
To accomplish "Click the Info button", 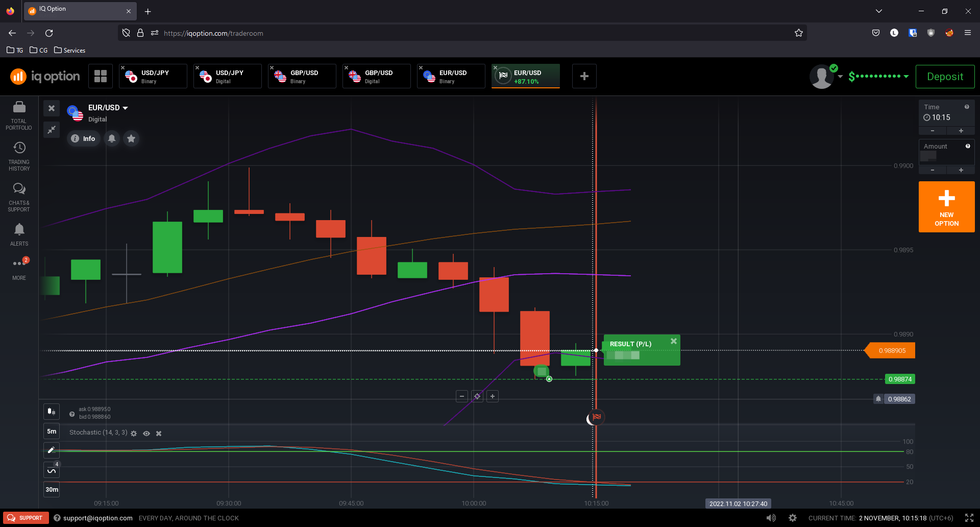I will (x=83, y=138).
